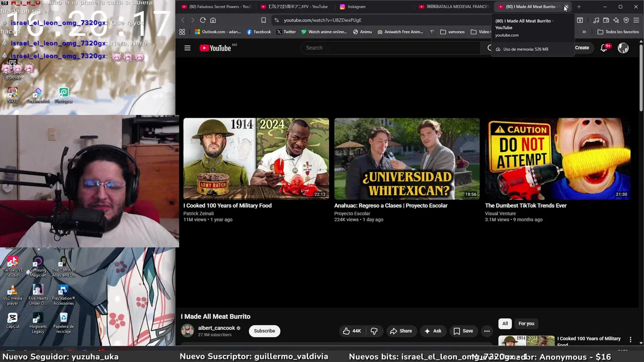Image resolution: width=644 pixels, height=362 pixels.
Task: Click the Ask button
Action: click(433, 331)
